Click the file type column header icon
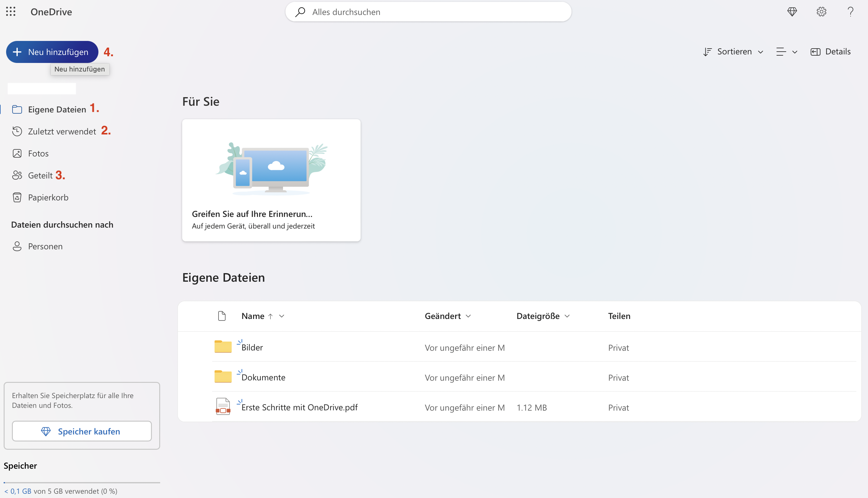 tap(222, 316)
